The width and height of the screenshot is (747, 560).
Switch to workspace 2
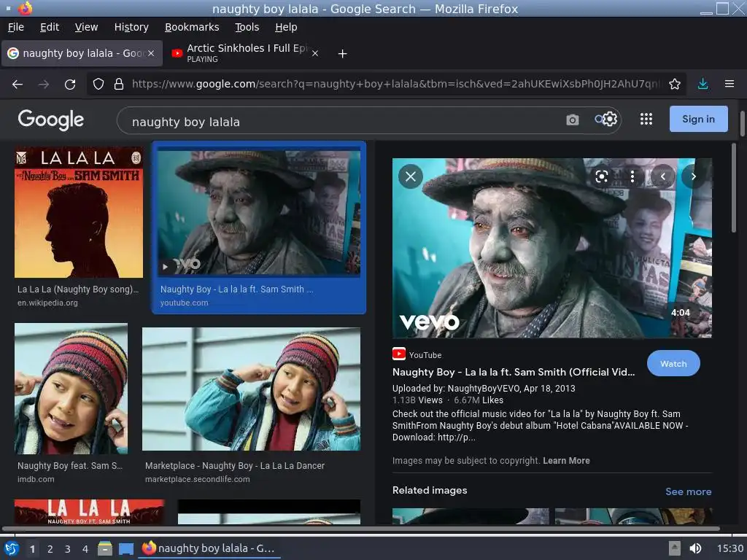pyautogui.click(x=50, y=549)
